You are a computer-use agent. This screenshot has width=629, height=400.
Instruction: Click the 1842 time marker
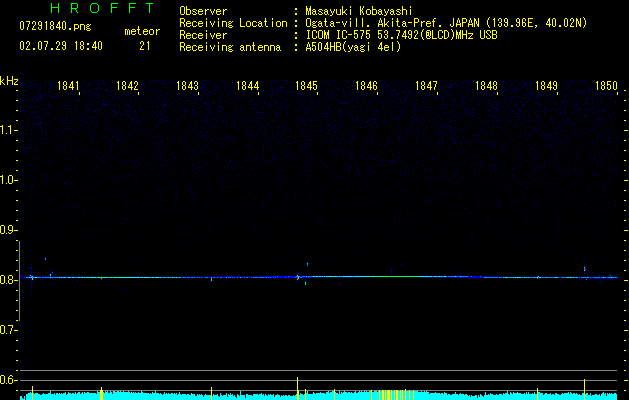[127, 86]
